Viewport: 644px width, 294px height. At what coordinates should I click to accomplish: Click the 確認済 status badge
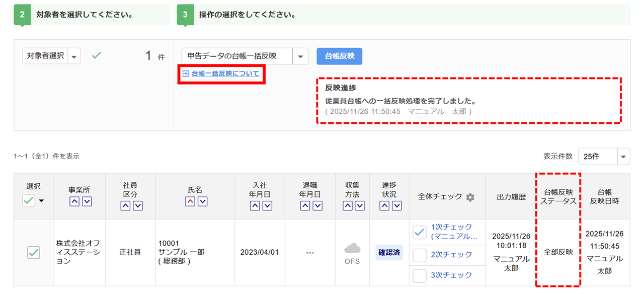tap(389, 252)
